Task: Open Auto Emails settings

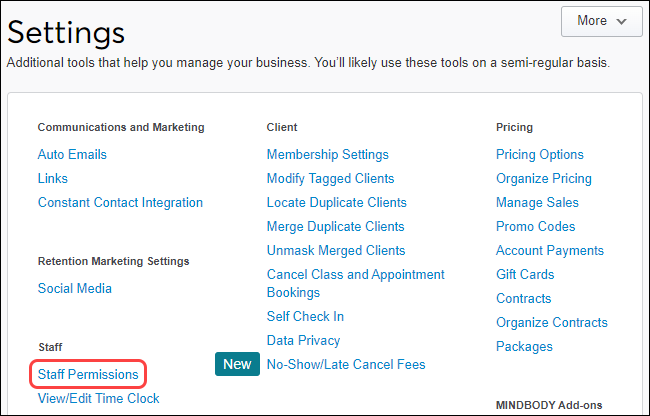Action: click(x=72, y=155)
